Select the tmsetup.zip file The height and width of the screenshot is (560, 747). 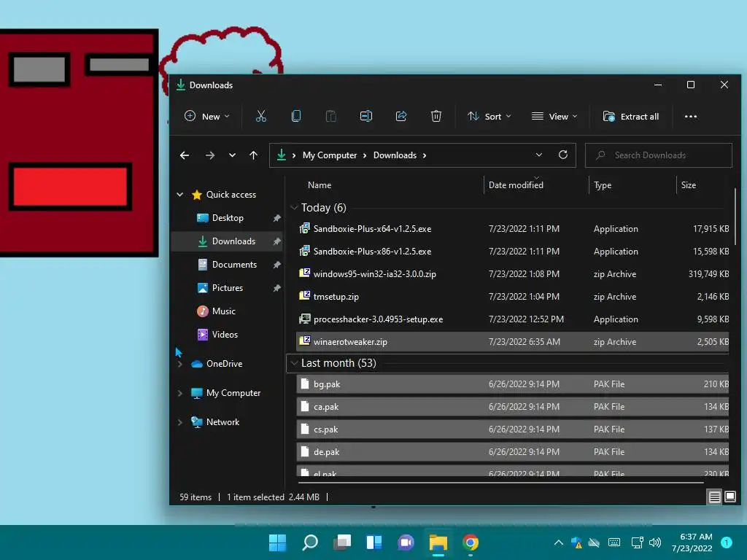tap(513, 297)
